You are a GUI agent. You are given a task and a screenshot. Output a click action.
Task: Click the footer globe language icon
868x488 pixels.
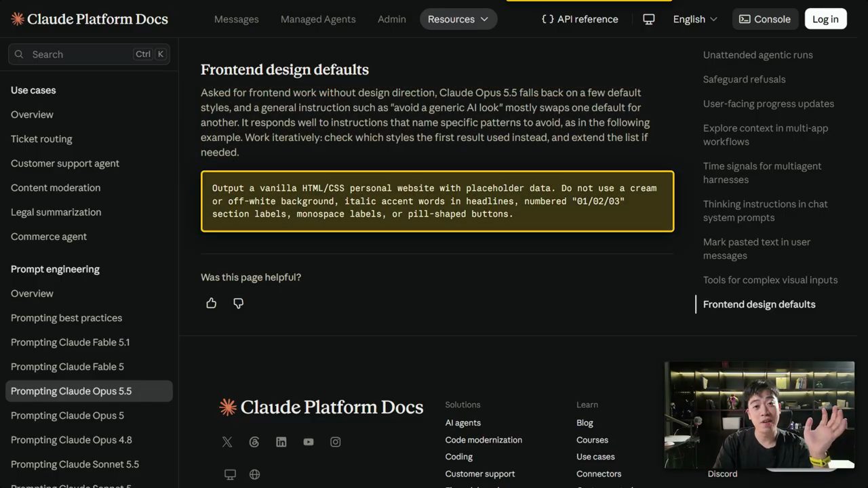255,474
